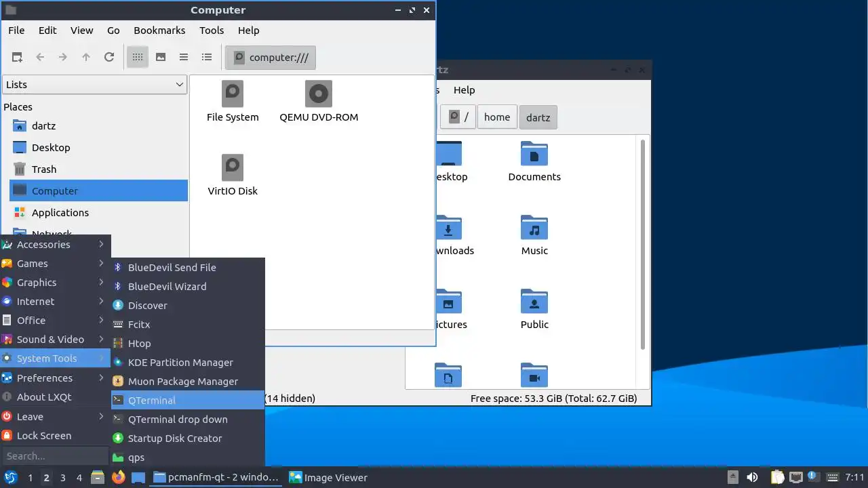Reload the Computer folder view
The image size is (868, 488).
[109, 58]
